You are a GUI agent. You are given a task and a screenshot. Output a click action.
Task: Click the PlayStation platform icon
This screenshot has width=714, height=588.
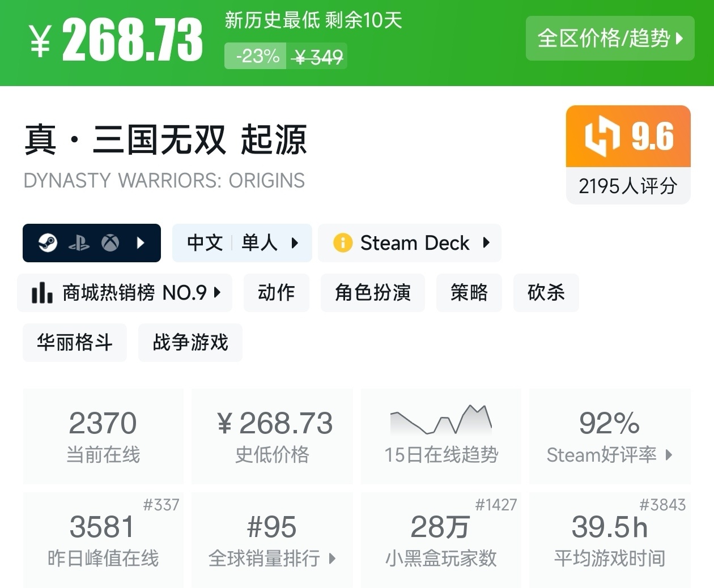[80, 243]
